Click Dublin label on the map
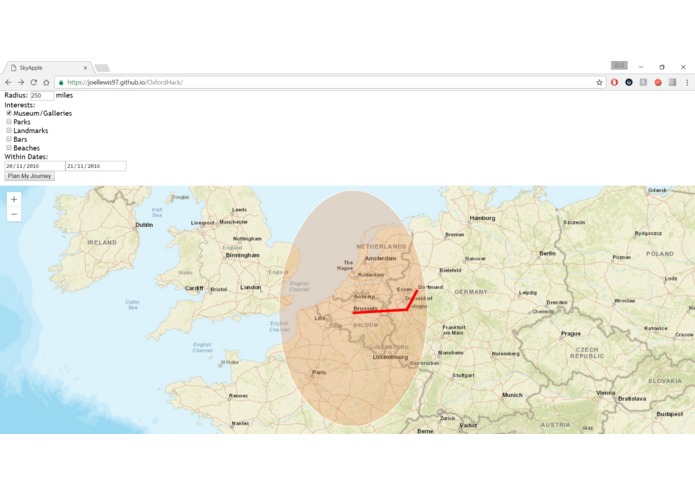Viewport: 695px width, 494px height. click(144, 225)
